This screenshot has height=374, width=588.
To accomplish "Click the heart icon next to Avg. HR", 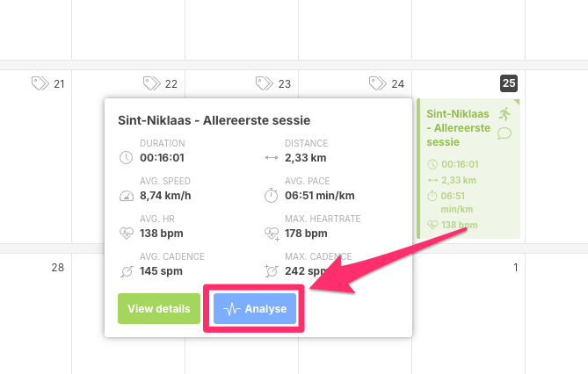I will (x=126, y=234).
